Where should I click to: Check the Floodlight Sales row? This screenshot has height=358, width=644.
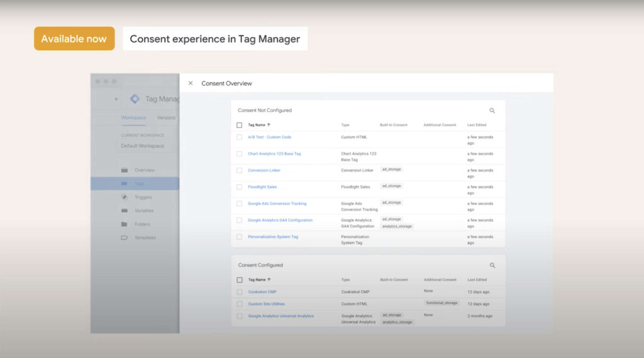click(x=240, y=187)
